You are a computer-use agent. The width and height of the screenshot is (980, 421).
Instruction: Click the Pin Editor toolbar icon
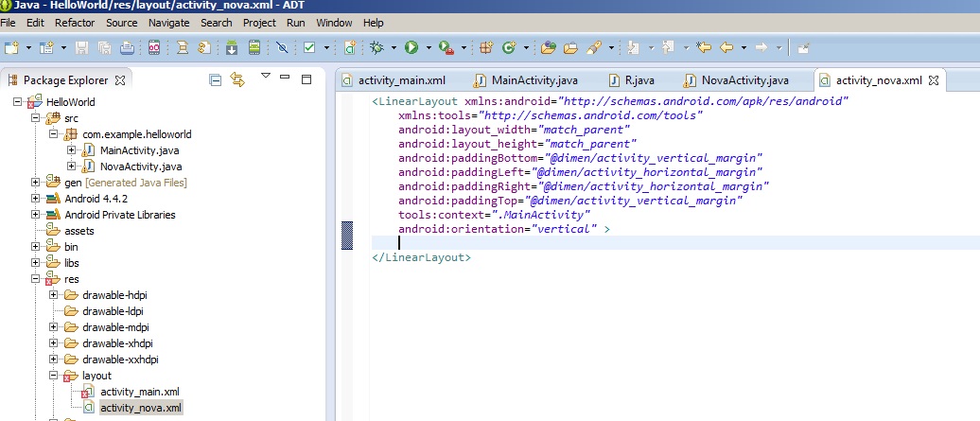click(804, 47)
